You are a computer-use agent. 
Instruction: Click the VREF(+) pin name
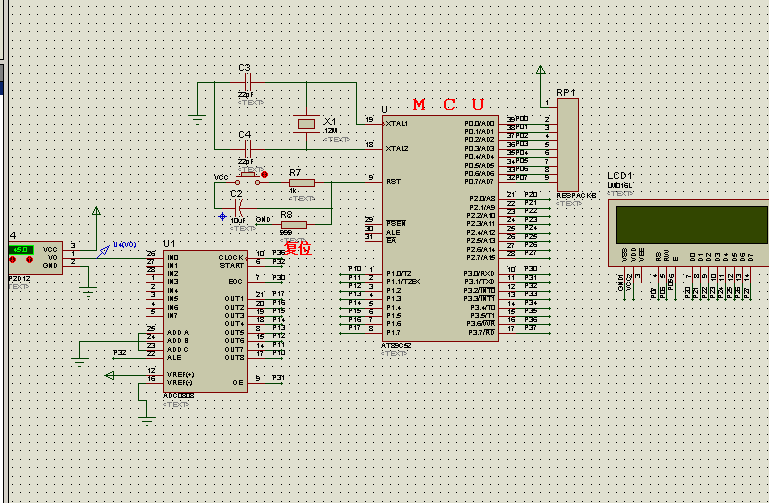tap(180, 375)
